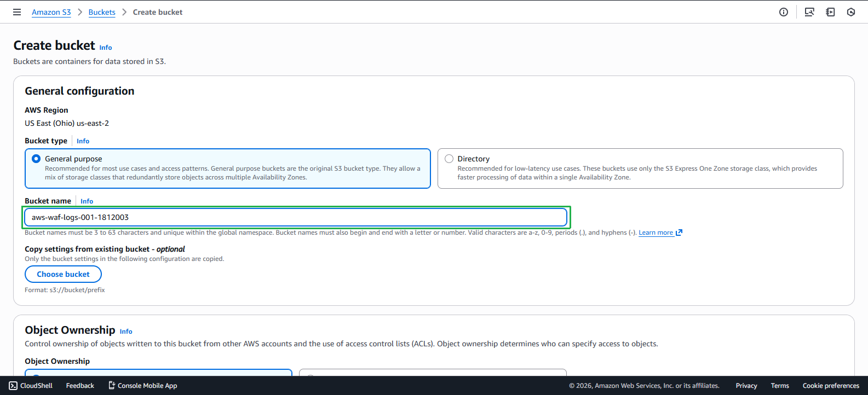Viewport: 868px width, 395px height.
Task: Click the copyright notice in the footer
Action: pos(644,386)
